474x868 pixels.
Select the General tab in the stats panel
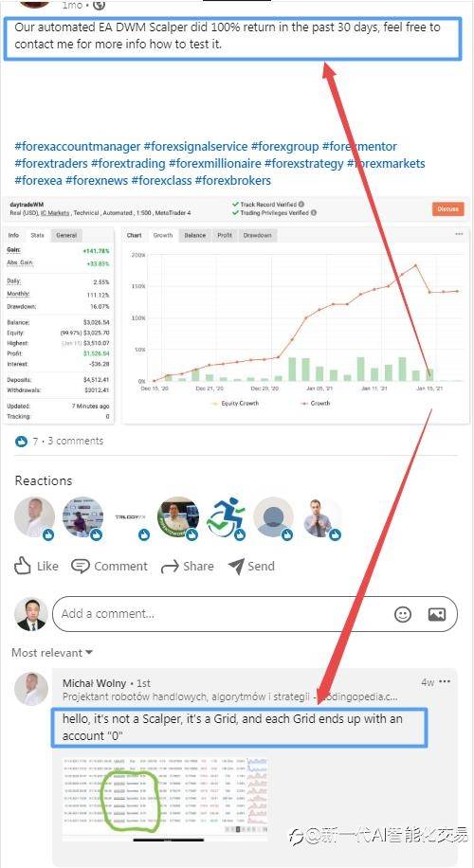(66, 235)
